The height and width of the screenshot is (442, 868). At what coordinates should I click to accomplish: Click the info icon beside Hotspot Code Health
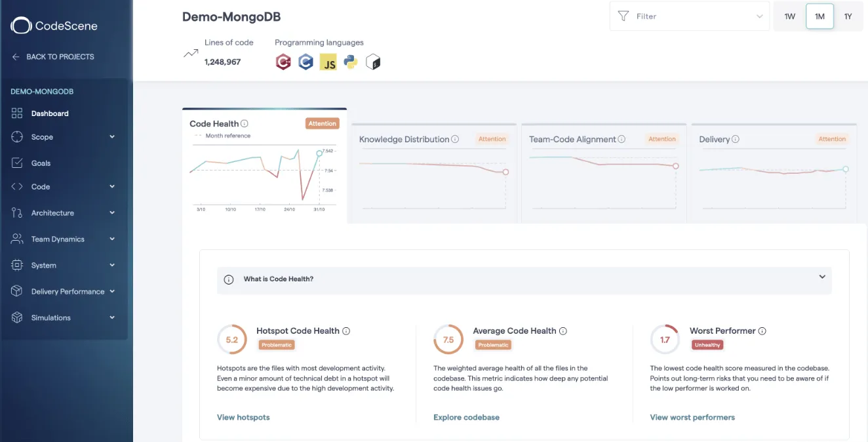click(346, 331)
